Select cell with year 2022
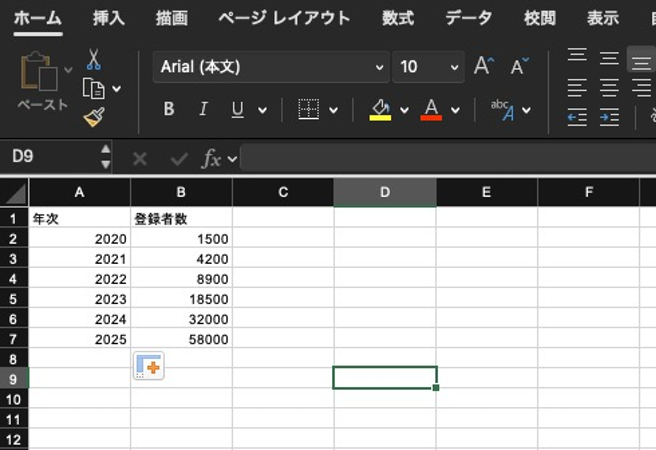 click(79, 279)
